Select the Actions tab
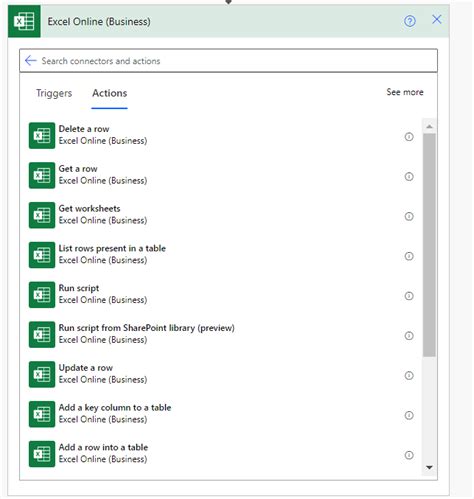This screenshot has height=499, width=474. coord(110,93)
